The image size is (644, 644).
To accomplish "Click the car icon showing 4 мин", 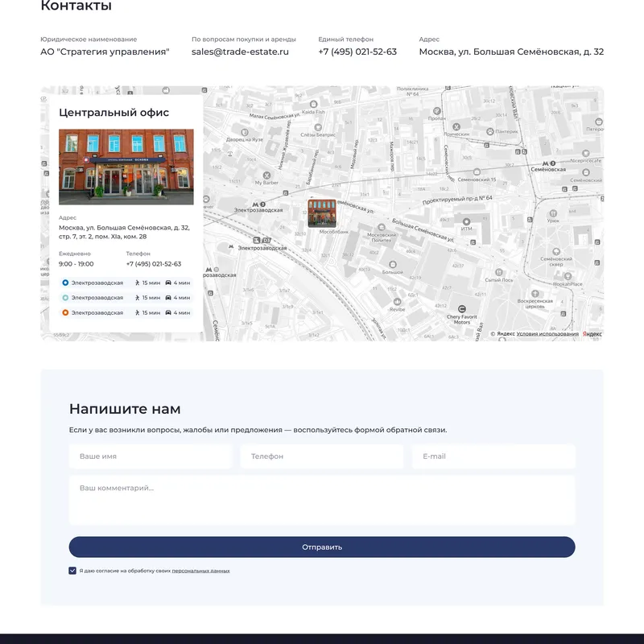I will click(x=168, y=283).
